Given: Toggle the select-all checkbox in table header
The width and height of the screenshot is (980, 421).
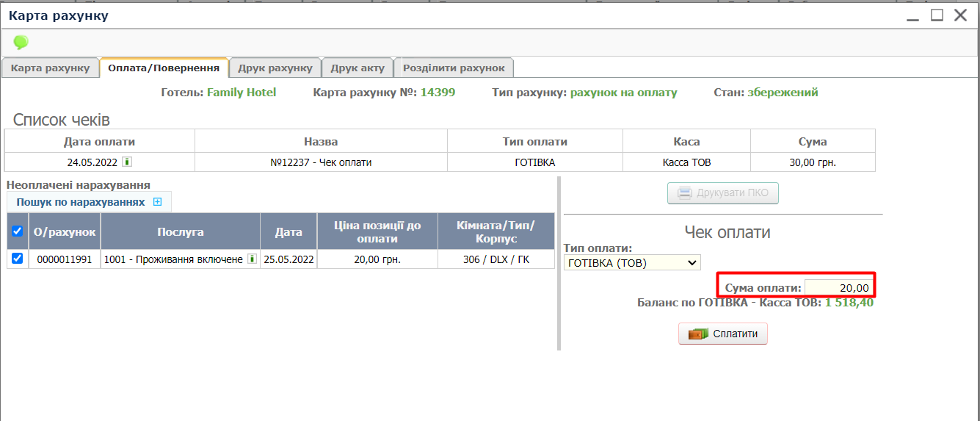Looking at the screenshot, I should point(18,231).
